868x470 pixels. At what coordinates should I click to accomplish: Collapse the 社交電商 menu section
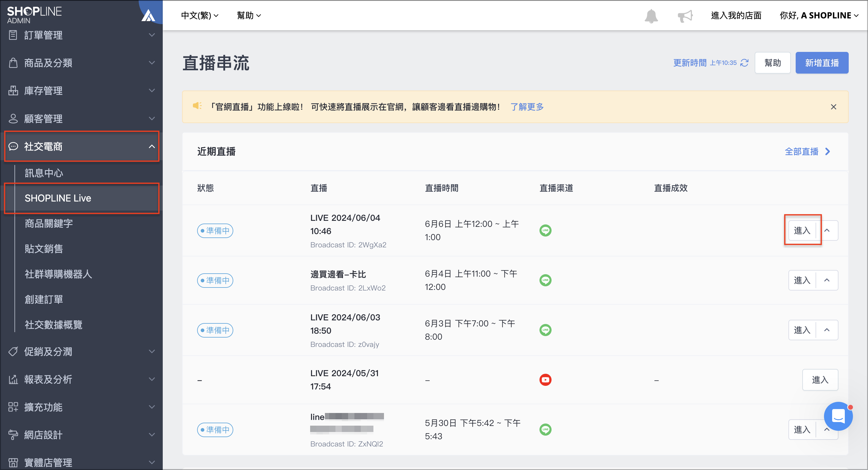tap(152, 146)
